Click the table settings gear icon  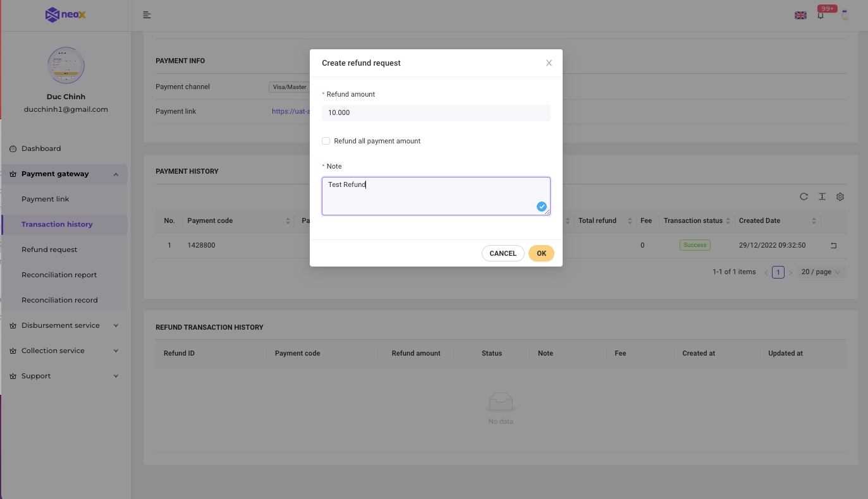coord(840,196)
